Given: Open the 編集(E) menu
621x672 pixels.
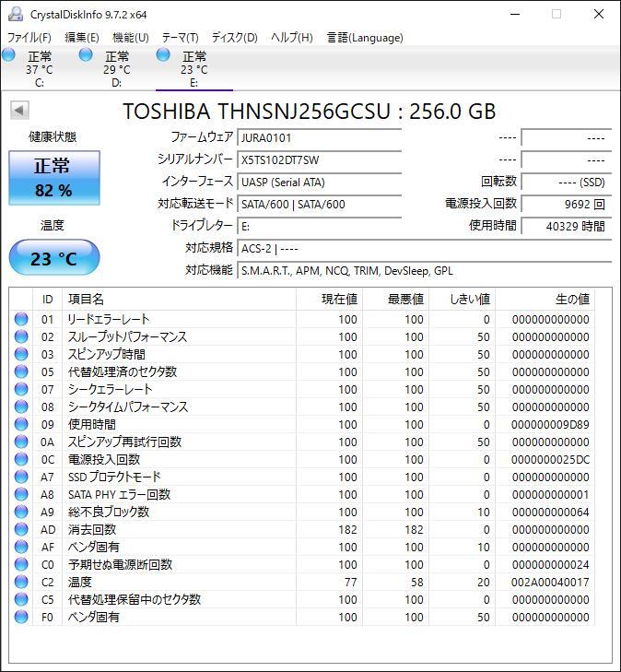Looking at the screenshot, I should (82, 38).
